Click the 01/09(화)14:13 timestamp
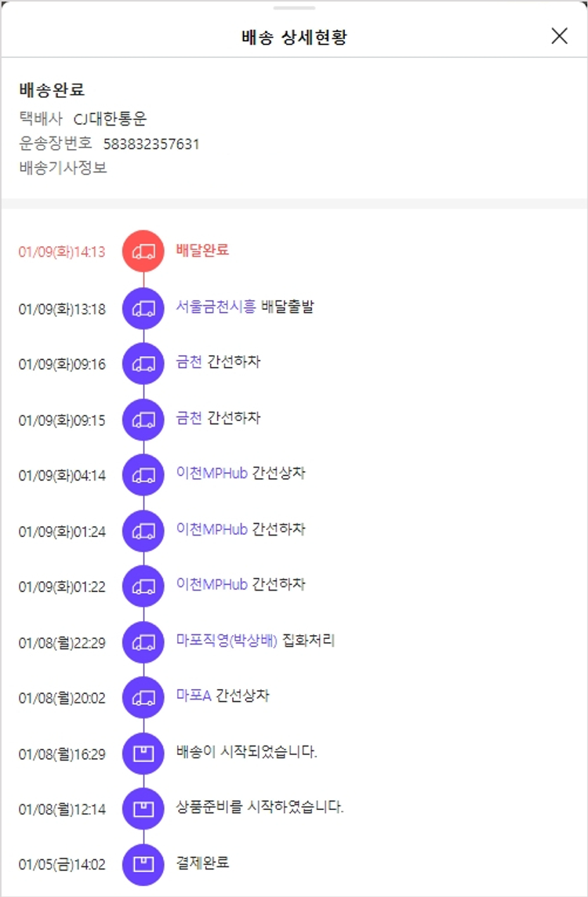Image resolution: width=588 pixels, height=897 pixels. click(62, 252)
